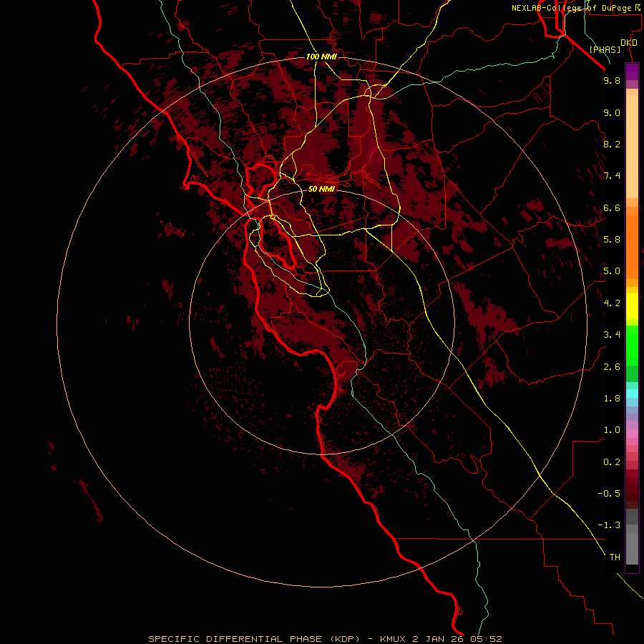
Task: Select the bright yellow color bar segment
Action: pyautogui.click(x=632, y=306)
